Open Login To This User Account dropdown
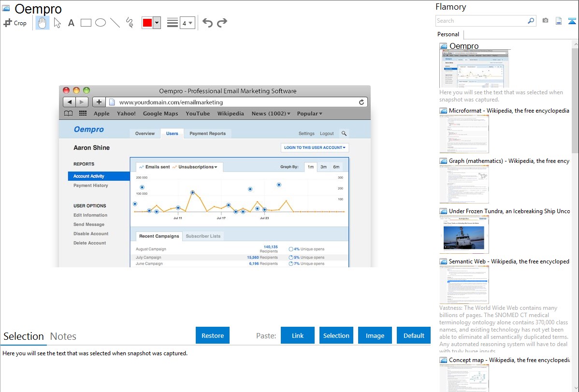Viewport: 579px width, 392px height. pos(315,147)
